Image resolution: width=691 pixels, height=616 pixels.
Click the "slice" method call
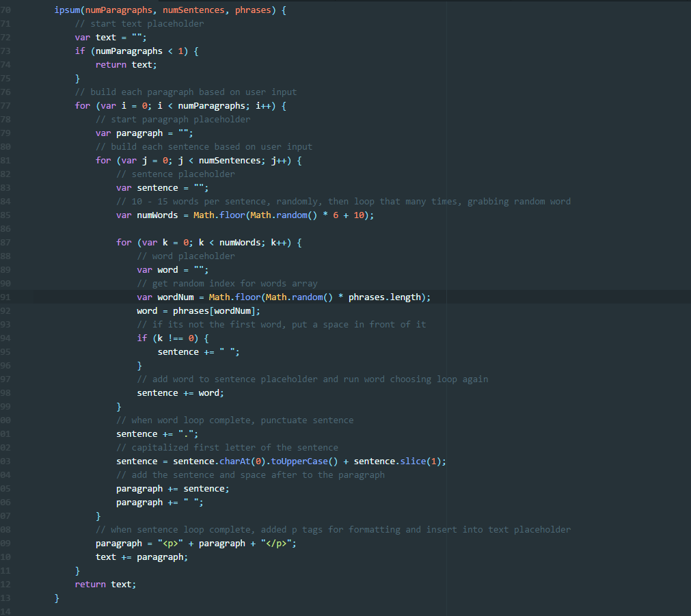(414, 461)
